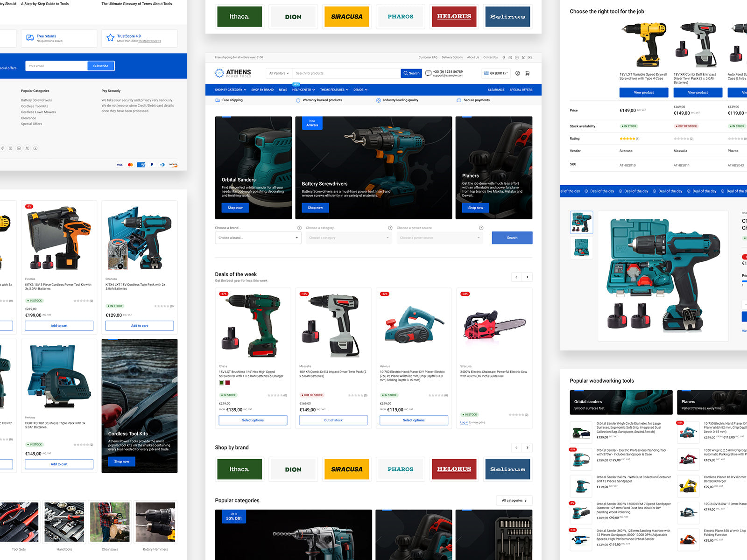Open the shopping cart icon in header

[x=528, y=73]
